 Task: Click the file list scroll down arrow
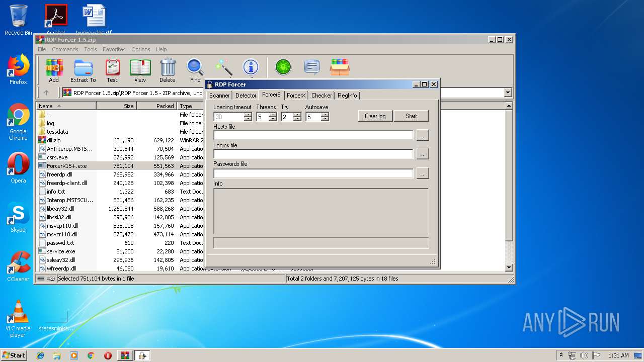pyautogui.click(x=509, y=267)
